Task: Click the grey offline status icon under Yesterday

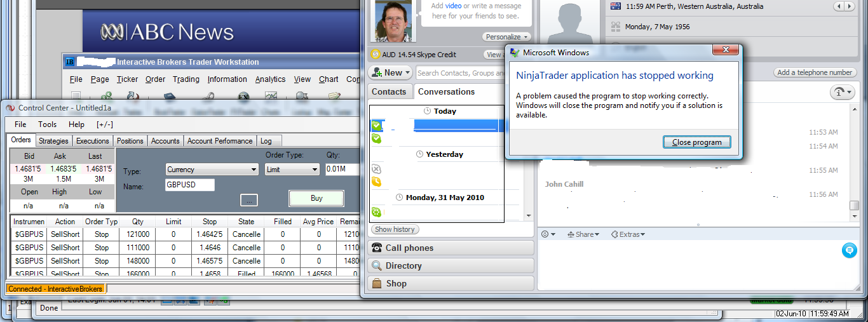Action: click(x=376, y=169)
